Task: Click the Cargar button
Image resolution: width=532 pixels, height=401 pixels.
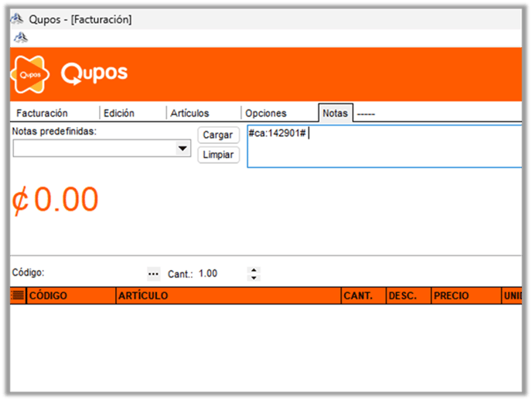Action: tap(218, 135)
